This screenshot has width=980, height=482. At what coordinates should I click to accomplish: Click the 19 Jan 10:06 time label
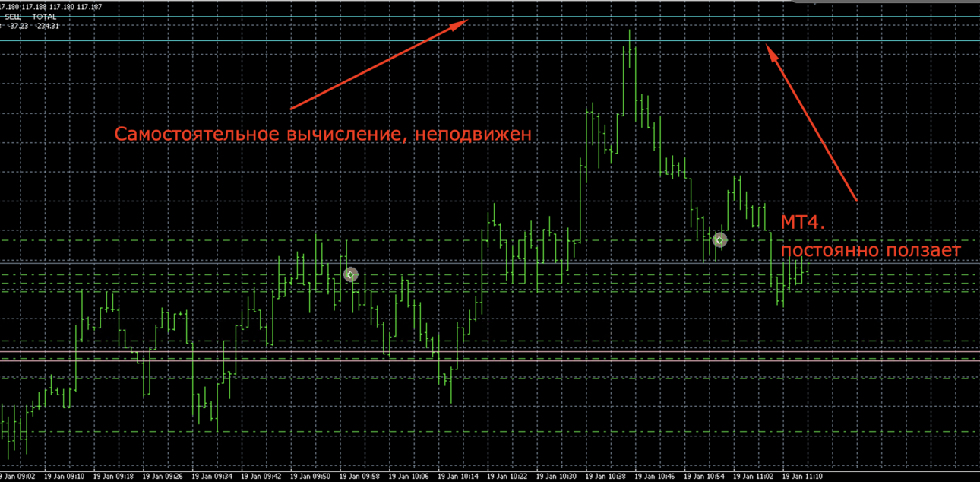(x=409, y=477)
